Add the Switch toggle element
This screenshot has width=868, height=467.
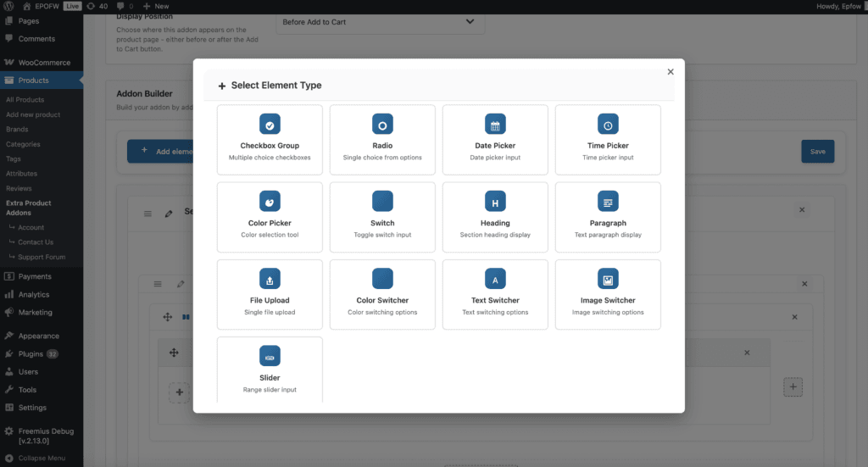[382, 217]
